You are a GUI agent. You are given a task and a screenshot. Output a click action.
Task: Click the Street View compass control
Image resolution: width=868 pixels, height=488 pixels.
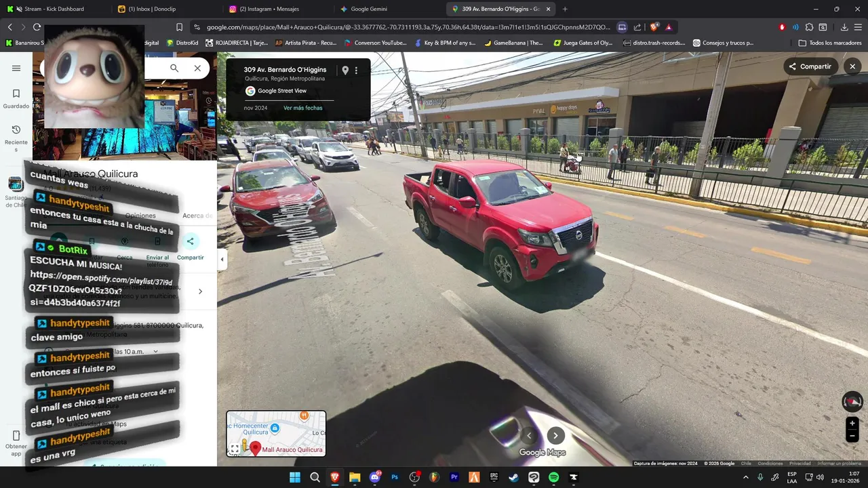pyautogui.click(x=852, y=402)
